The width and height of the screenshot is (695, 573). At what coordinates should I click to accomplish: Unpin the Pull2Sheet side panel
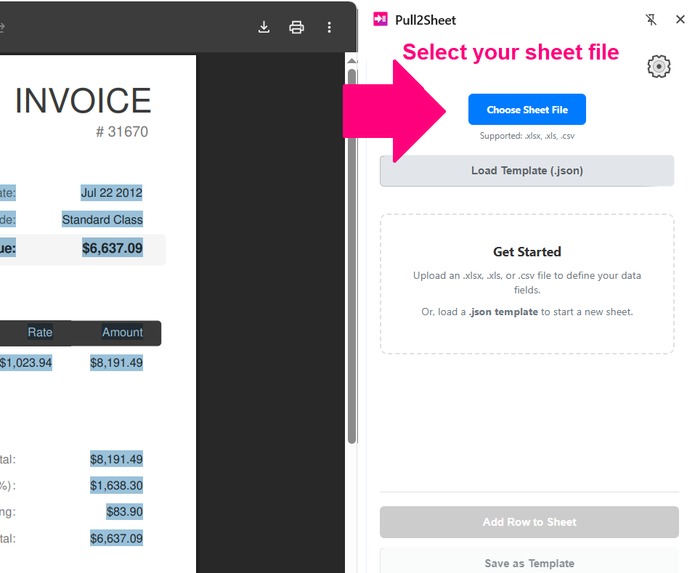651,19
